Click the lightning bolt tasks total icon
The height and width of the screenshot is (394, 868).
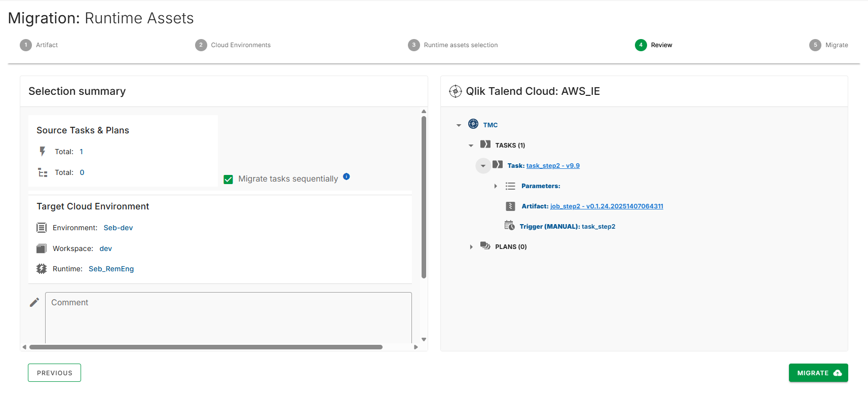pos(43,151)
